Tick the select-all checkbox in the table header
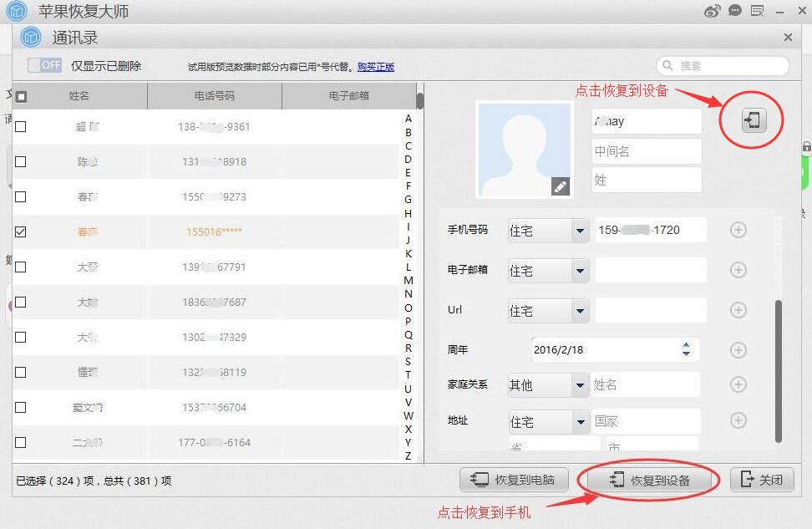 (x=21, y=96)
